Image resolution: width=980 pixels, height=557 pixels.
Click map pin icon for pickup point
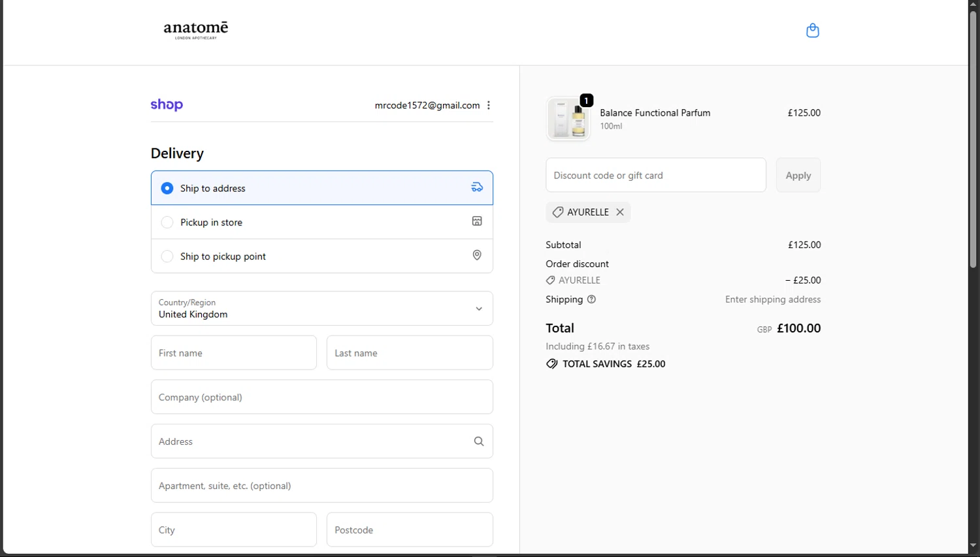pyautogui.click(x=477, y=255)
